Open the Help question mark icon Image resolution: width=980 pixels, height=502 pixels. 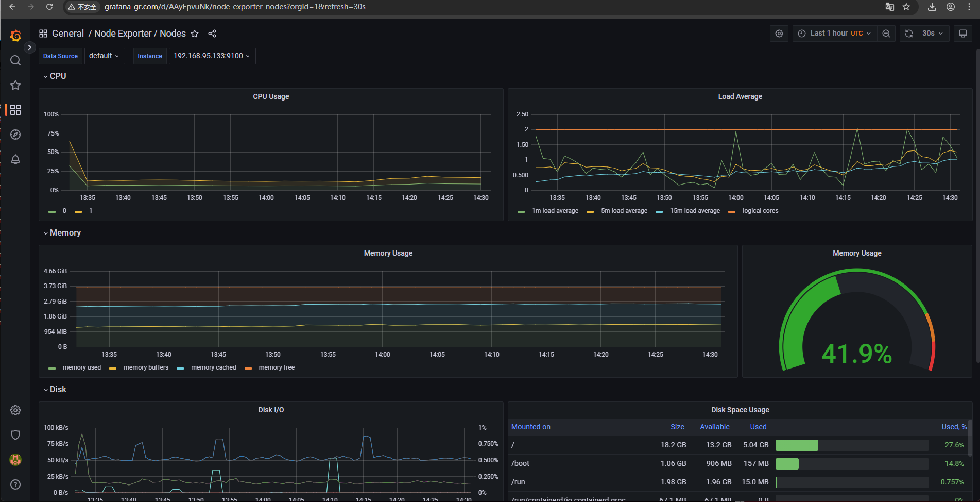[15, 484]
